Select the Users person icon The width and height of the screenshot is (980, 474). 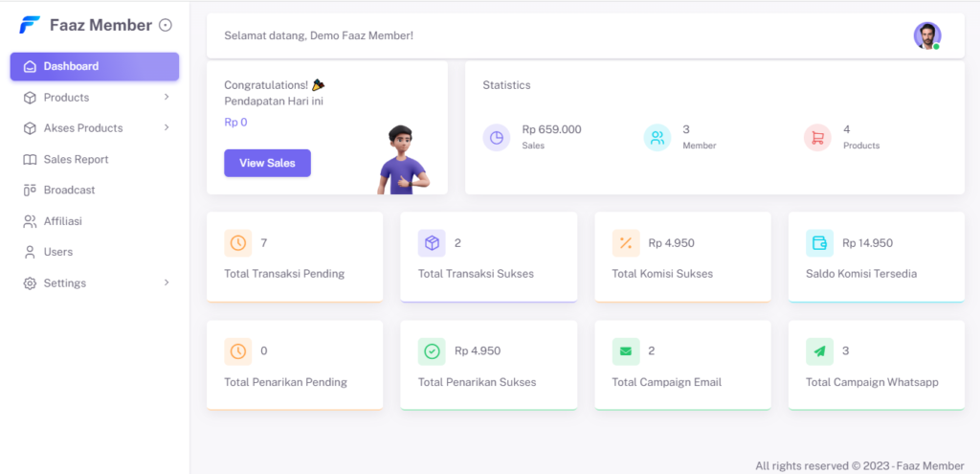pos(30,252)
